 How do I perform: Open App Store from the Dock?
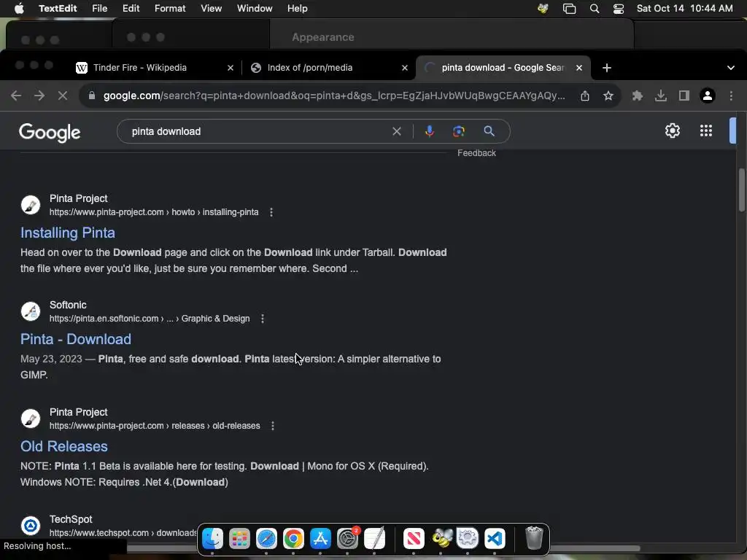coord(320,539)
